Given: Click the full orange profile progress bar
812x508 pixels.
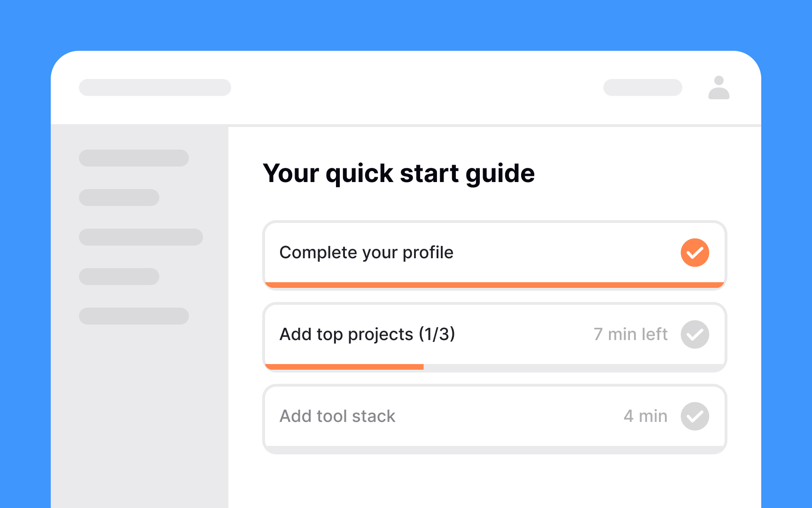Looking at the screenshot, I should click(x=494, y=285).
